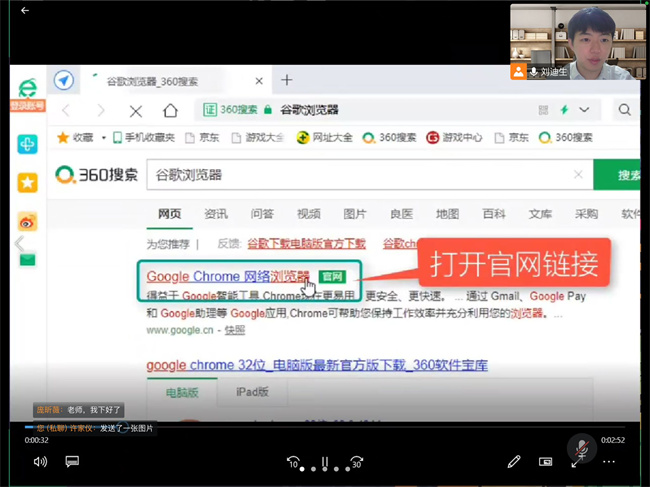Open mini player picture-in-picture icon
650x487 pixels.
tap(546, 461)
